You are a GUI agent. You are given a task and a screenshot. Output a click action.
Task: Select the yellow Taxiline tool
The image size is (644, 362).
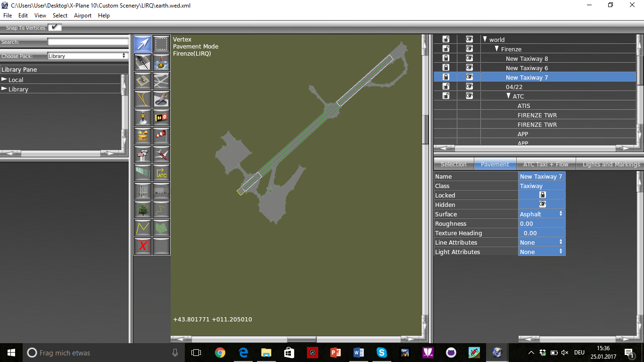click(143, 99)
